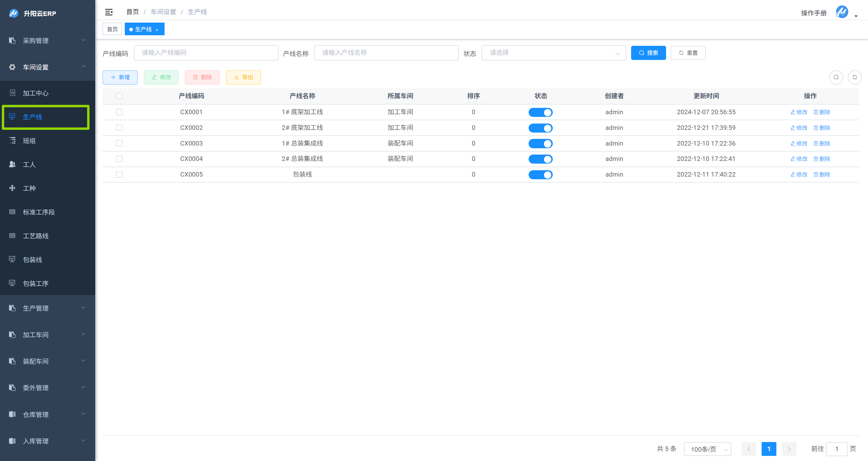This screenshot has height=461, width=868.
Task: Click the blue 搜索 button
Action: 648,53
